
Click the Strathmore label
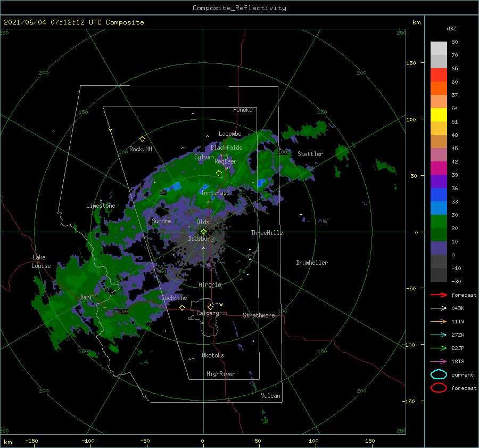point(259,315)
